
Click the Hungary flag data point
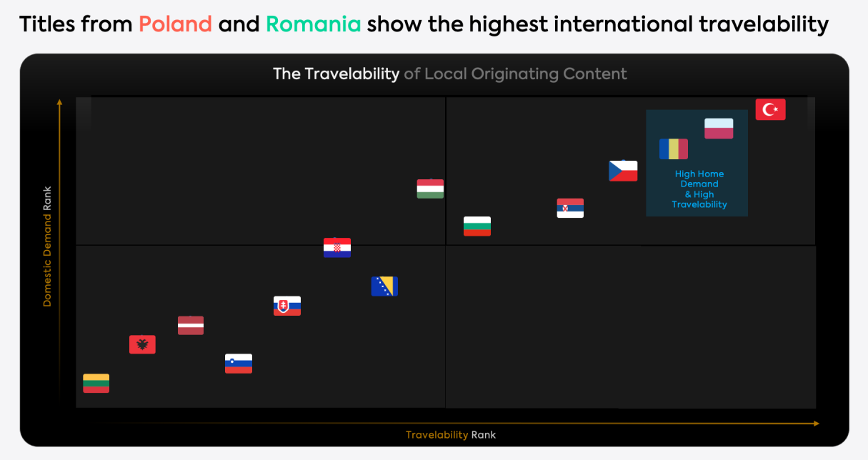click(430, 189)
